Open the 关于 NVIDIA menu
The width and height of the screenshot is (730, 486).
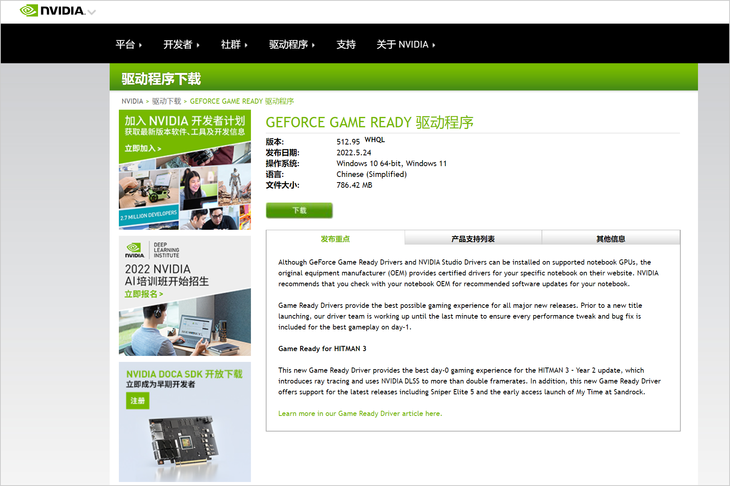[x=406, y=45]
